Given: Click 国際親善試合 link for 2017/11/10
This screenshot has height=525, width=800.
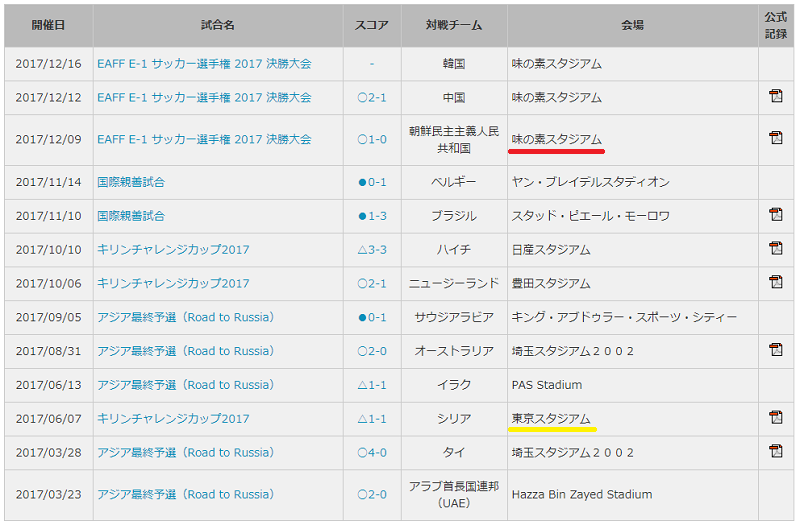Looking at the screenshot, I should coord(131,216).
